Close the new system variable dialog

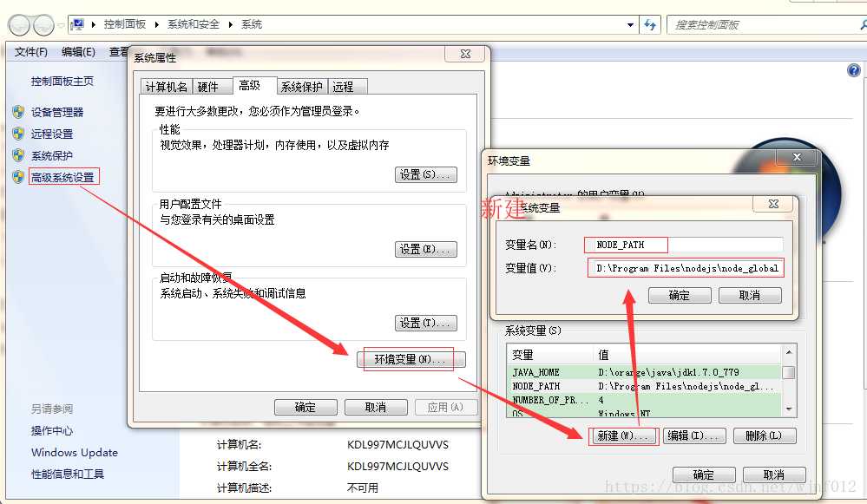[773, 204]
